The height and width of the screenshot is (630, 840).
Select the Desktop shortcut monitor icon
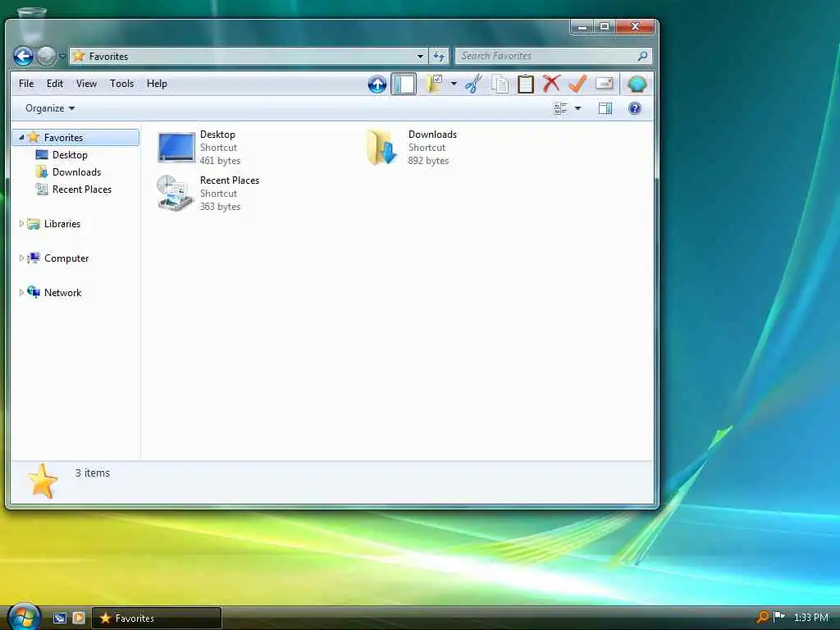(176, 148)
